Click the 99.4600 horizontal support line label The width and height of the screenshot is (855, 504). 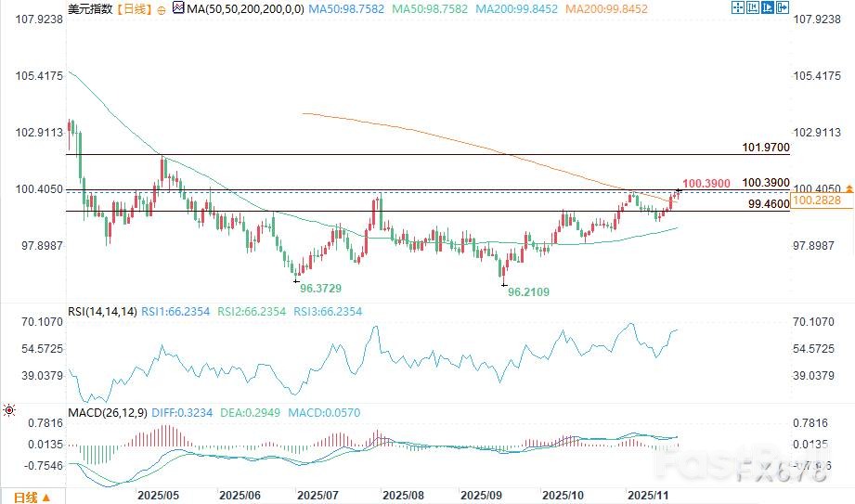tap(766, 203)
